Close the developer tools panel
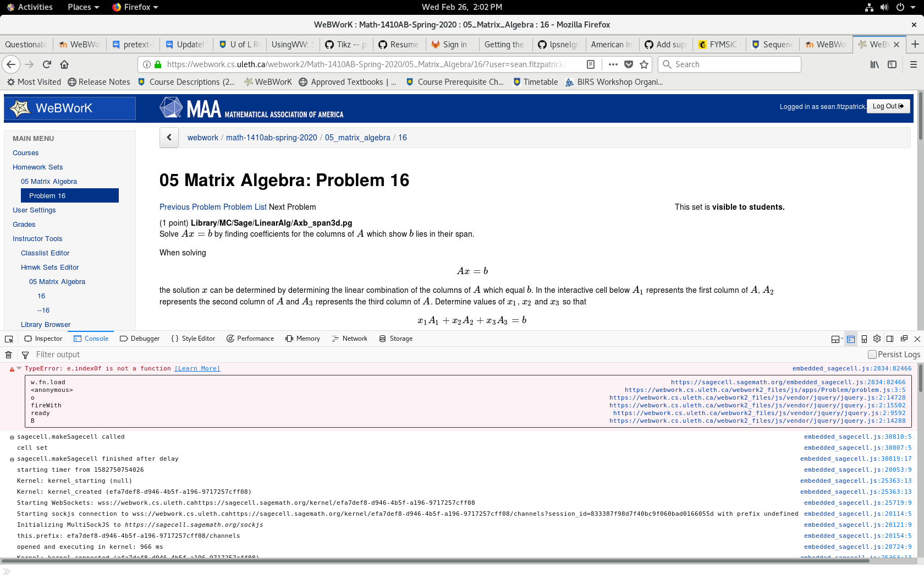The height and width of the screenshot is (578, 924). pyautogui.click(x=917, y=339)
